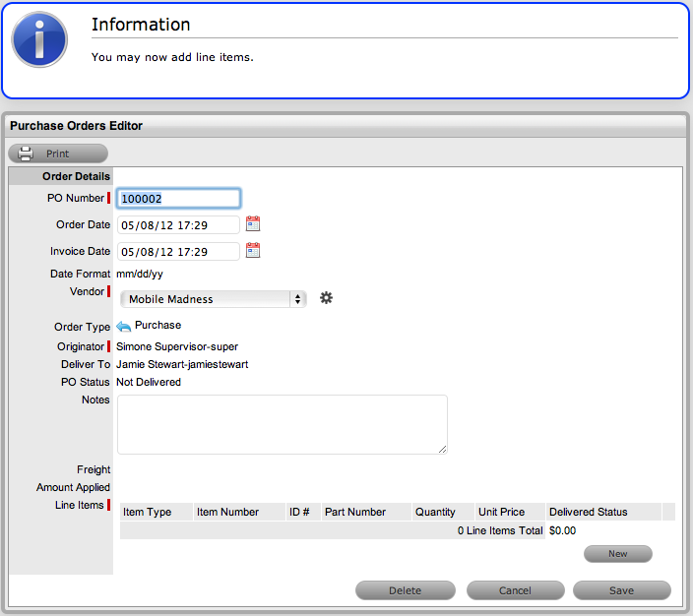Screen dimensions: 693x616
Task: Click the $0.00 line items total
Action: coord(563,530)
